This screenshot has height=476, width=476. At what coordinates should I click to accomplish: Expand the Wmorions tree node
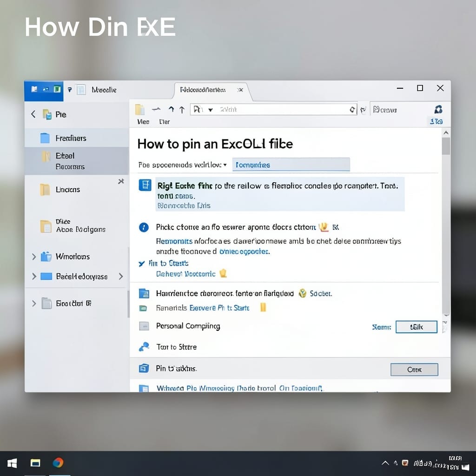pos(33,257)
